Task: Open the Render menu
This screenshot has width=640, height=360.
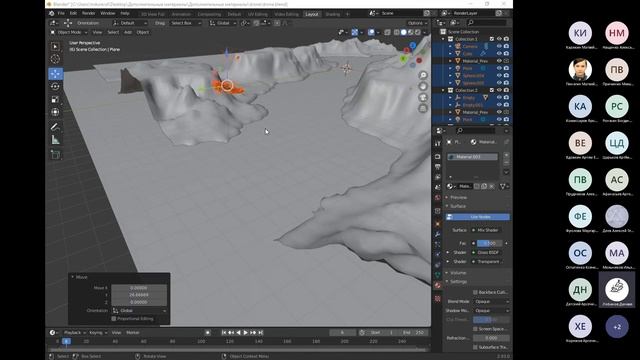Action: point(89,13)
